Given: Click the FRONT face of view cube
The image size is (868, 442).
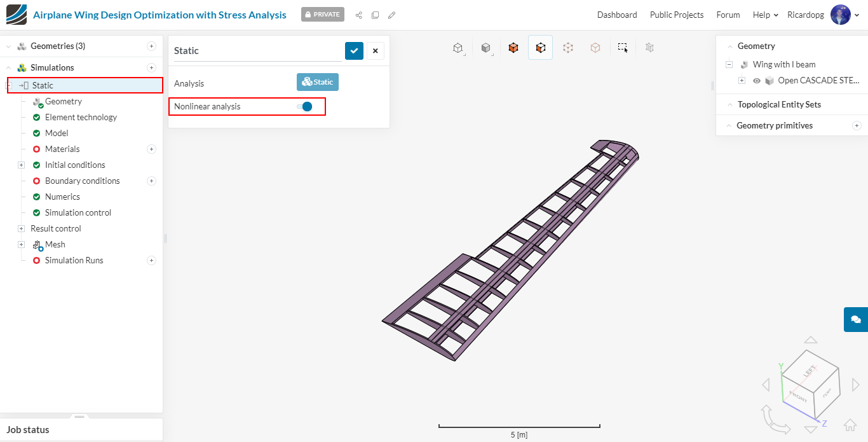Looking at the screenshot, I should pos(798,397).
